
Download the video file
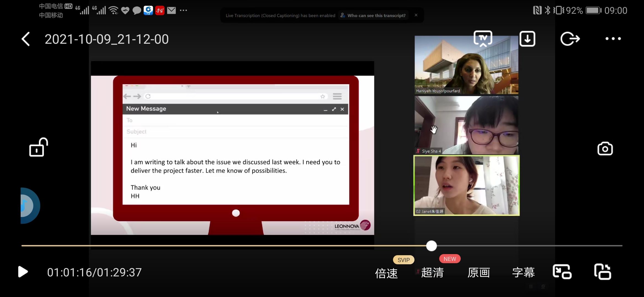pos(527,39)
